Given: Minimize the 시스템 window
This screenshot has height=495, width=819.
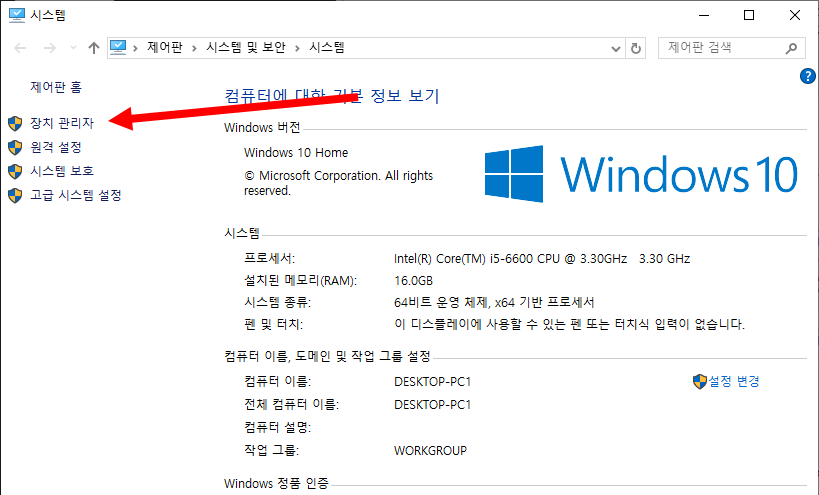Looking at the screenshot, I should [704, 15].
